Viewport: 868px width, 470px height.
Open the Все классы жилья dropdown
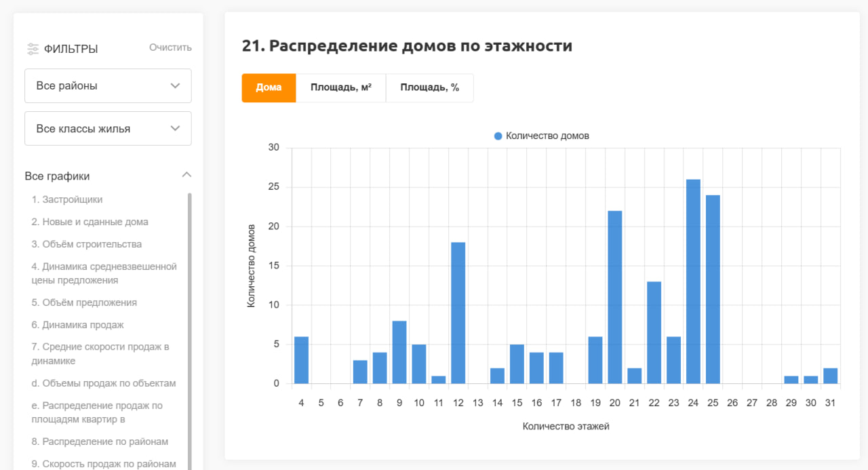pyautogui.click(x=108, y=128)
